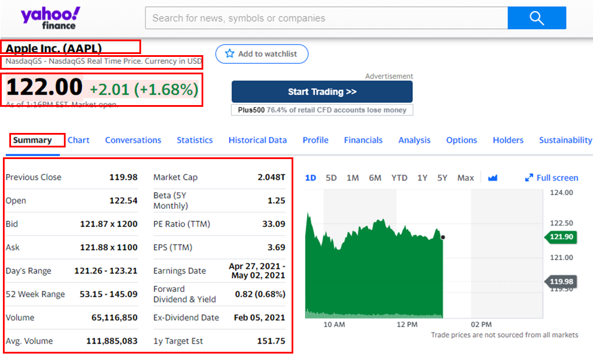
Task: Select the Summary tab
Action: click(x=33, y=140)
